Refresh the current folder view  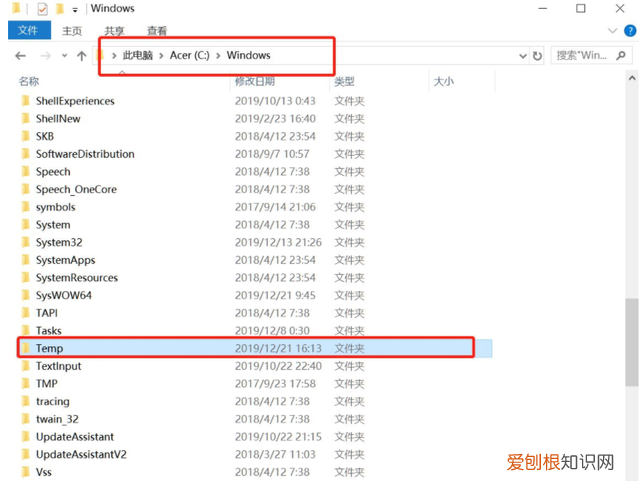click(537, 56)
